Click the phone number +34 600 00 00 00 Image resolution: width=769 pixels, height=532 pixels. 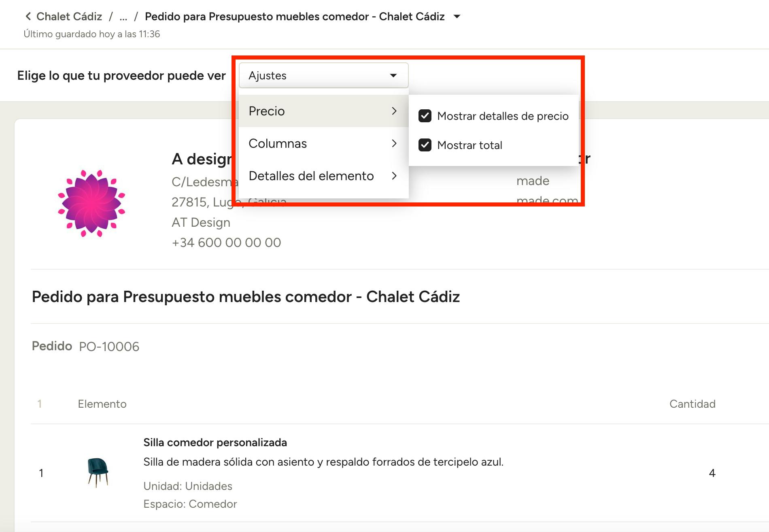[226, 243]
